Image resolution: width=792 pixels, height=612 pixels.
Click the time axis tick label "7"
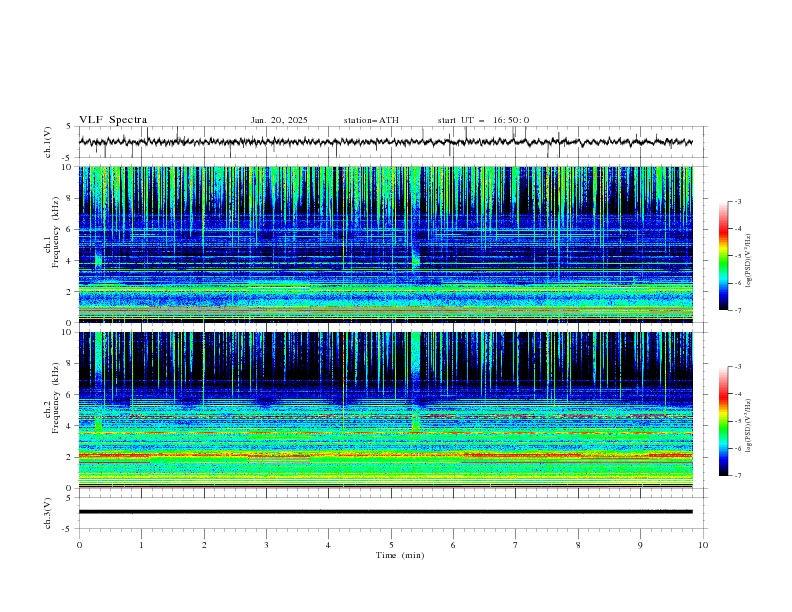click(x=516, y=545)
